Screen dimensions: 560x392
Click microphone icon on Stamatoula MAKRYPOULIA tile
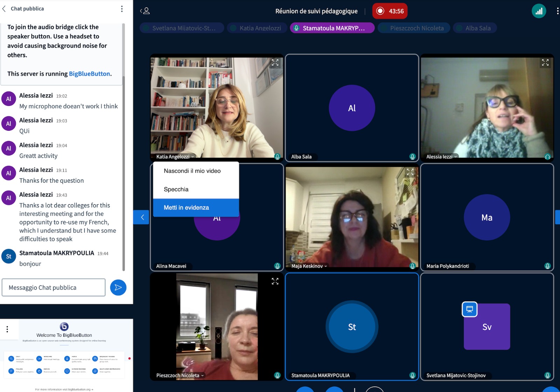(x=412, y=376)
